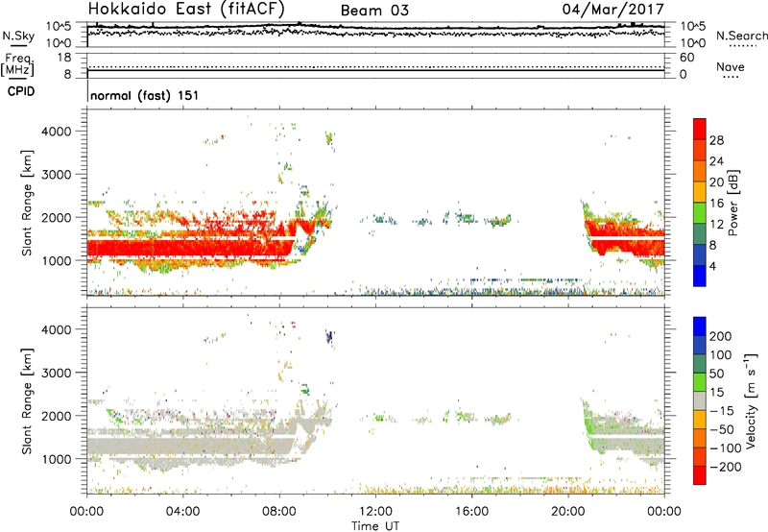
Task: Click the 'Beam 03' label
Action: [x=374, y=11]
